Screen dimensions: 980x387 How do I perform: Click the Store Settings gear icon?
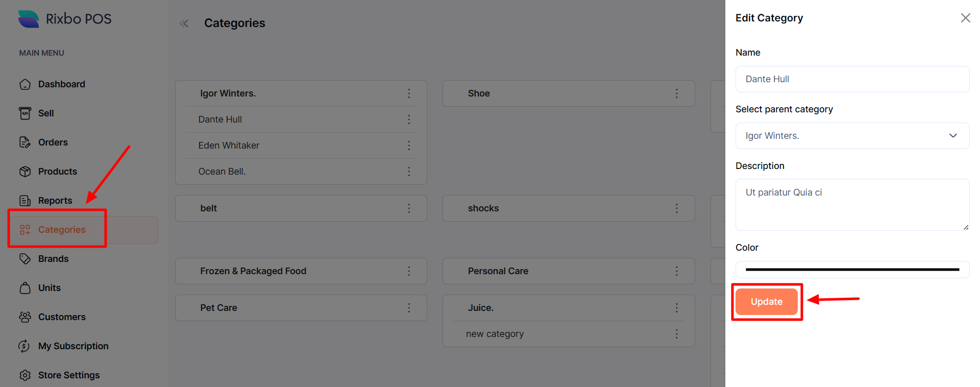pos(25,375)
